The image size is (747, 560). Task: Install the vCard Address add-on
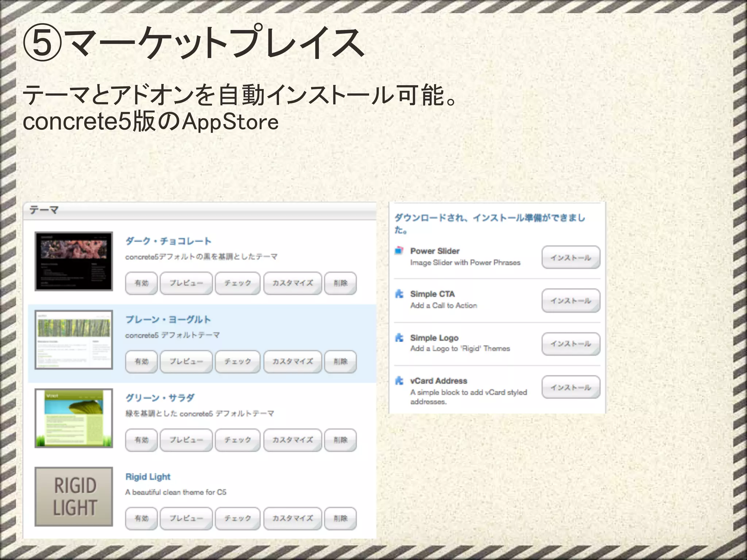571,387
